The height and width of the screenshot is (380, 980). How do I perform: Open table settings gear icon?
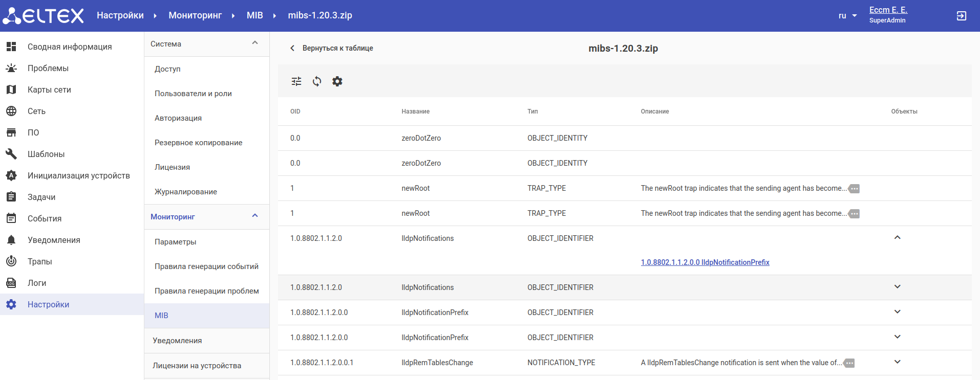click(337, 81)
